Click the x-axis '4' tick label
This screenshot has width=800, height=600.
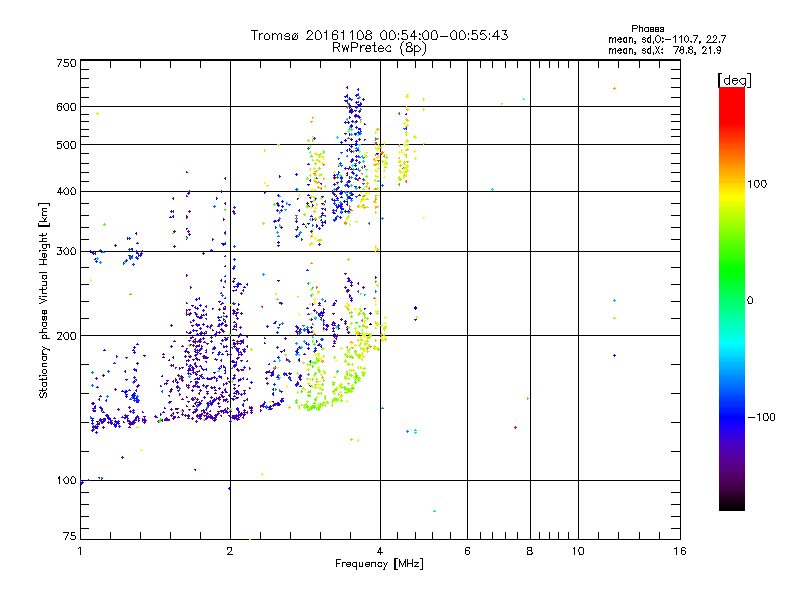[380, 551]
